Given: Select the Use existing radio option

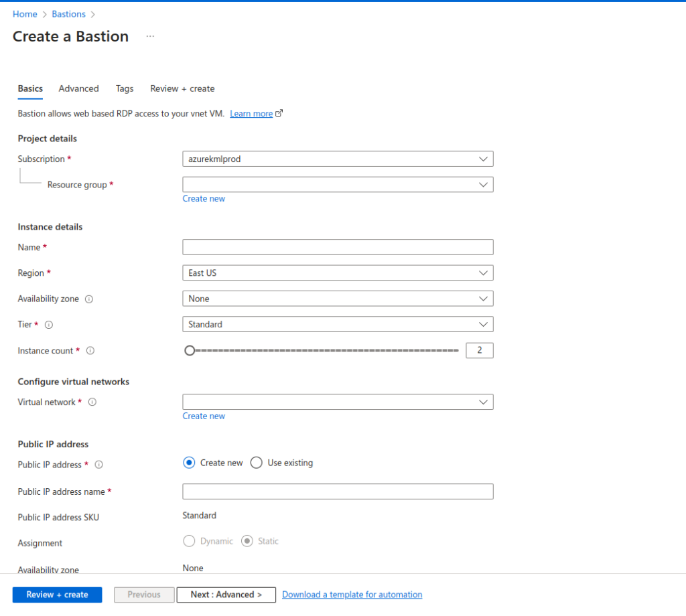Looking at the screenshot, I should [x=256, y=463].
